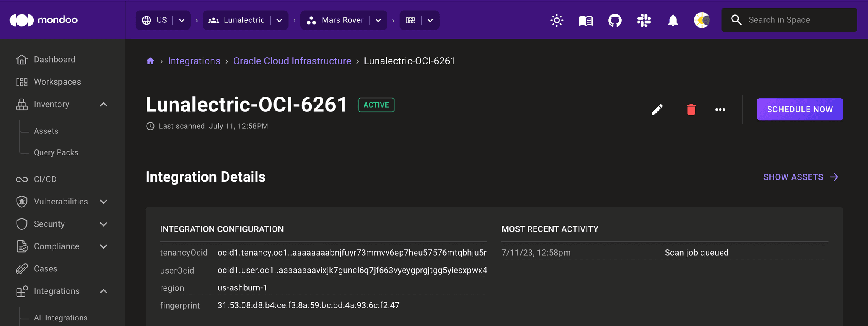Edit integration with pencil icon

point(657,110)
